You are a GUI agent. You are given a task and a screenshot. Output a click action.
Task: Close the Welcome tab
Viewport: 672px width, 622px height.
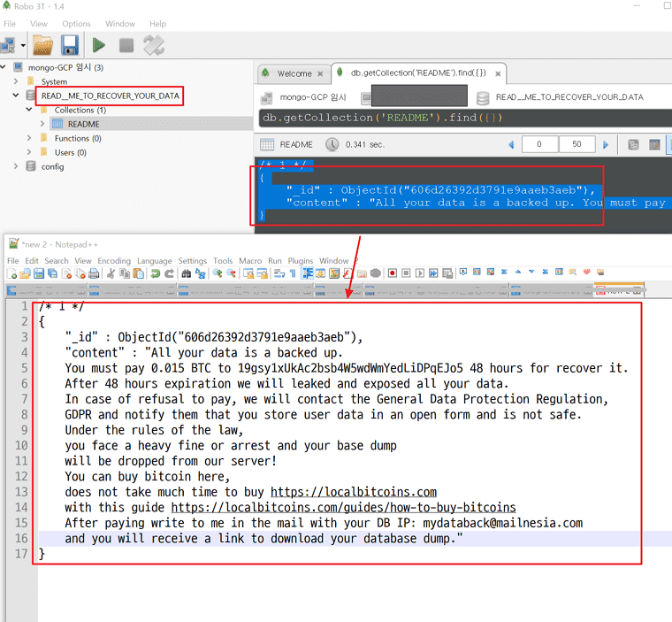[x=320, y=73]
